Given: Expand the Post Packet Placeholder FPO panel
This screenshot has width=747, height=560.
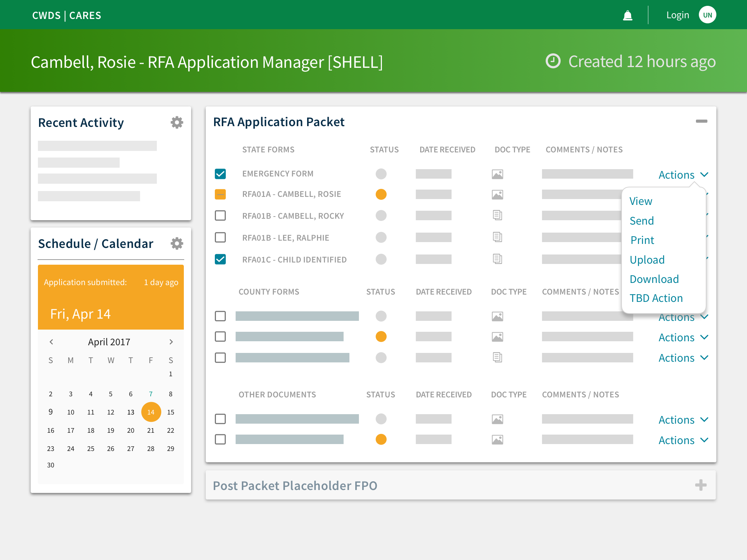Looking at the screenshot, I should pyautogui.click(x=700, y=485).
